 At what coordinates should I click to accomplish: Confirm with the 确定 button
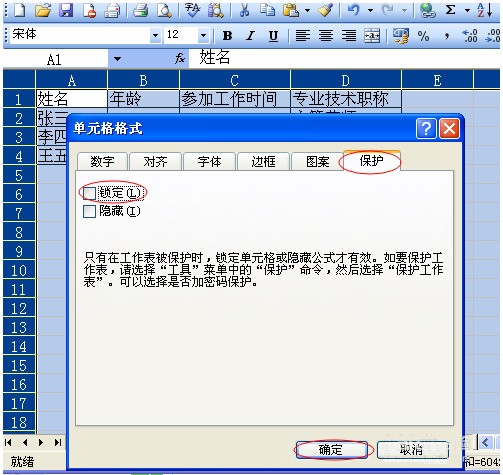coord(331,450)
